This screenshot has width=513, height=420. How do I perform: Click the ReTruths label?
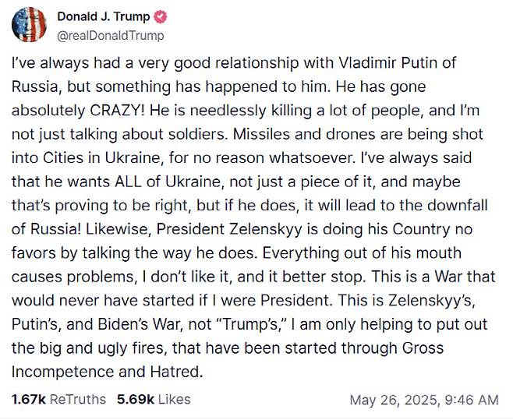(x=77, y=399)
